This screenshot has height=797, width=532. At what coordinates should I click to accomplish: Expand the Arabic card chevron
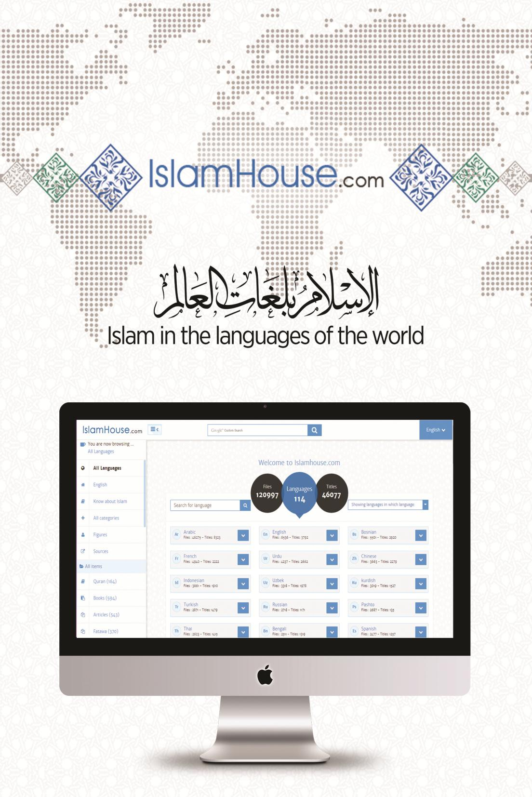coord(243,535)
